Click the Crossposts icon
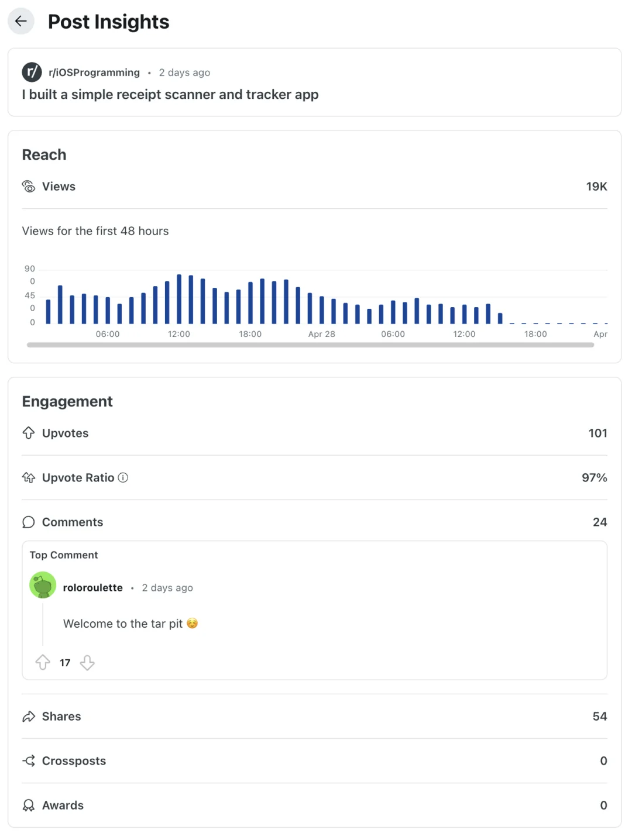The width and height of the screenshot is (632, 840). click(29, 760)
